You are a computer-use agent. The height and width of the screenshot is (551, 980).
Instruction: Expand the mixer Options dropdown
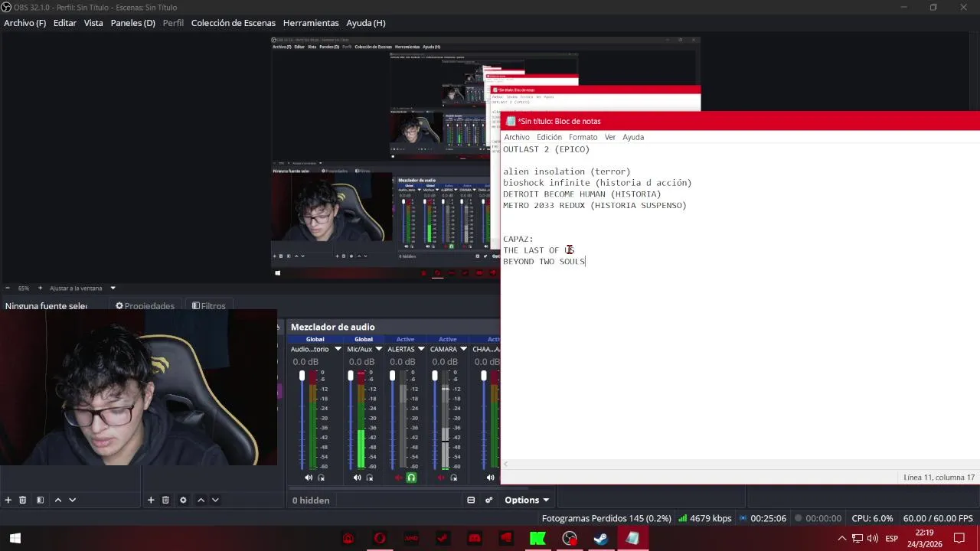tap(527, 500)
